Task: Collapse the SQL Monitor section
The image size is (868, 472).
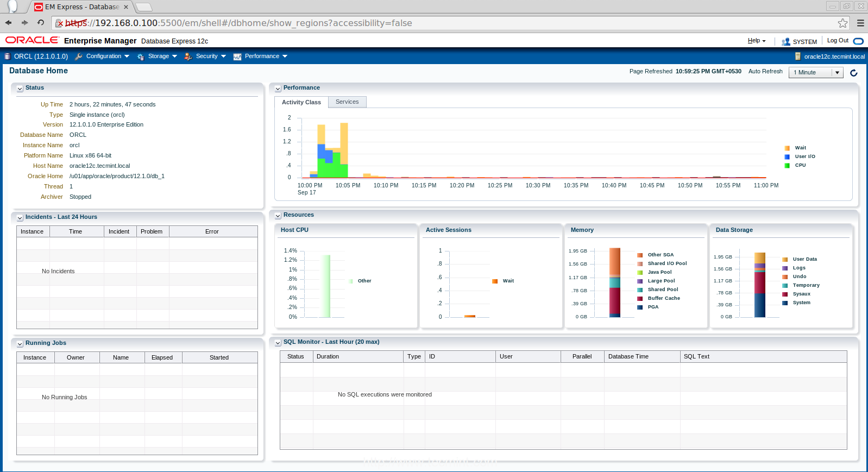Action: pyautogui.click(x=278, y=343)
